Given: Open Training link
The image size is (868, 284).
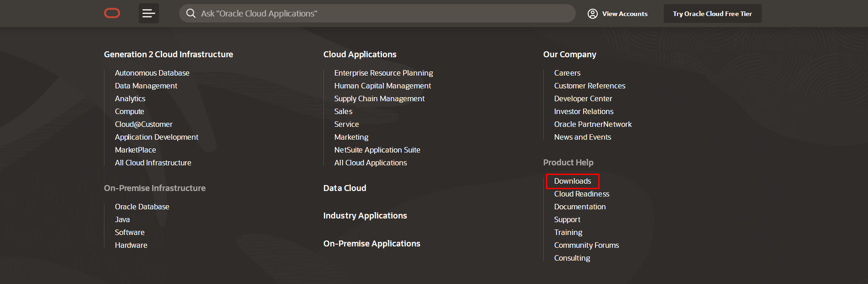Looking at the screenshot, I should 568,232.
